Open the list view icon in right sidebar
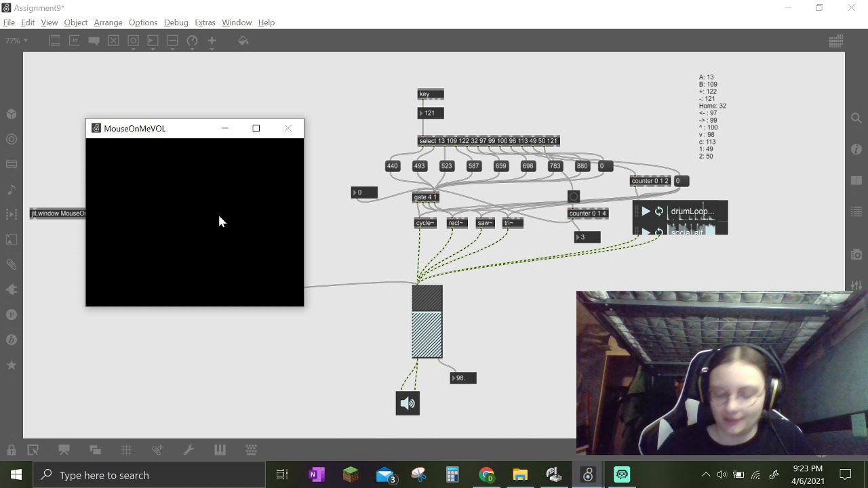Screen dimensions: 868x488 click(x=856, y=211)
